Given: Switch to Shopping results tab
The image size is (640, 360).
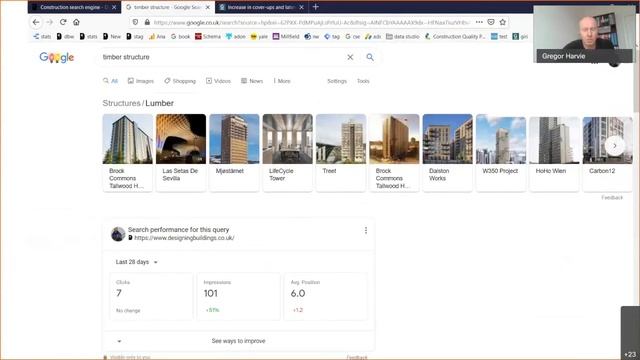Looking at the screenshot, I should click(180, 81).
